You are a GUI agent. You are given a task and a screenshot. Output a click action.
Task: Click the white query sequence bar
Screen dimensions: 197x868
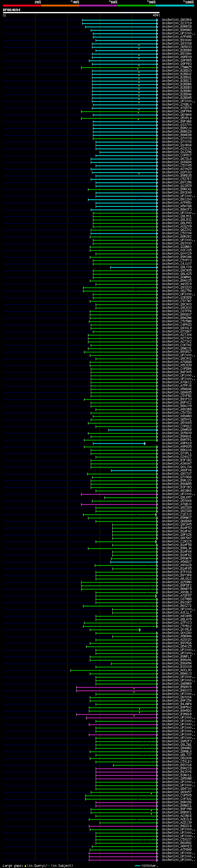click(x=81, y=13)
